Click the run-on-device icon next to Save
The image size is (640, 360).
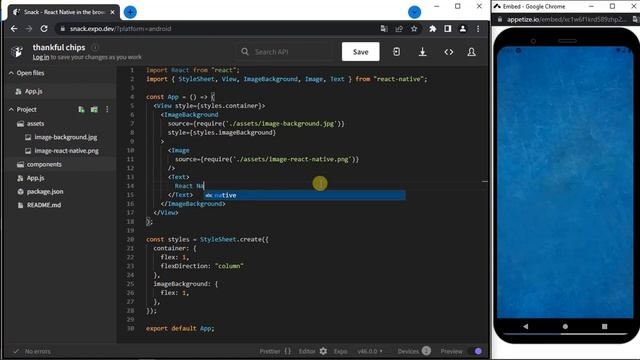pos(396,52)
